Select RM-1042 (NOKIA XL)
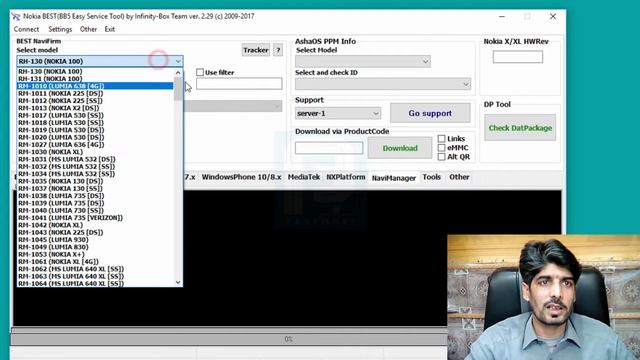The image size is (640, 360). [x=95, y=225]
